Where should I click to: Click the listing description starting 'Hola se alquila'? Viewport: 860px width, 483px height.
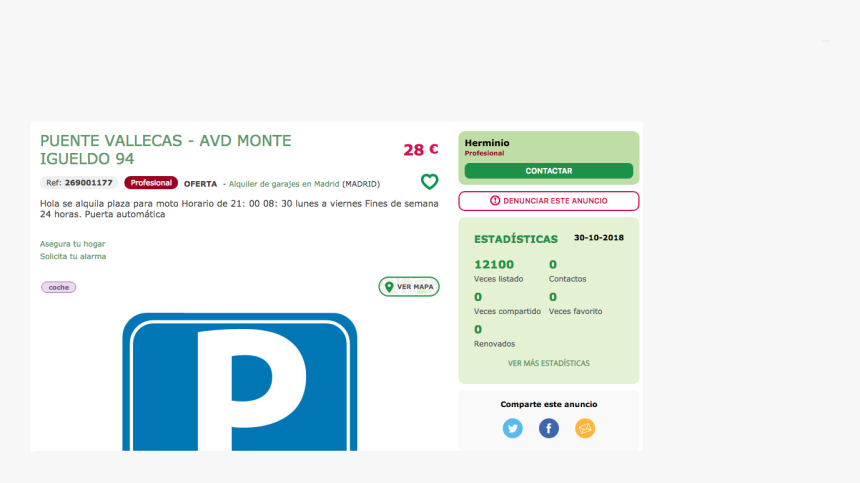point(239,209)
